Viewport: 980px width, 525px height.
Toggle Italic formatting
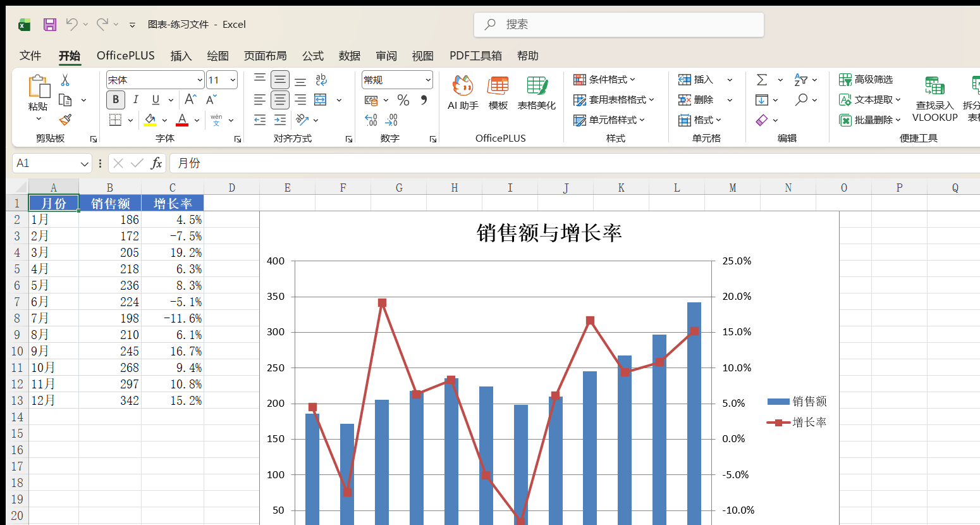click(x=135, y=99)
